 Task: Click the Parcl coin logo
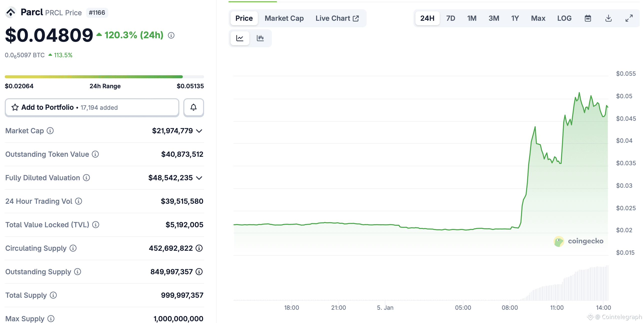tap(11, 12)
